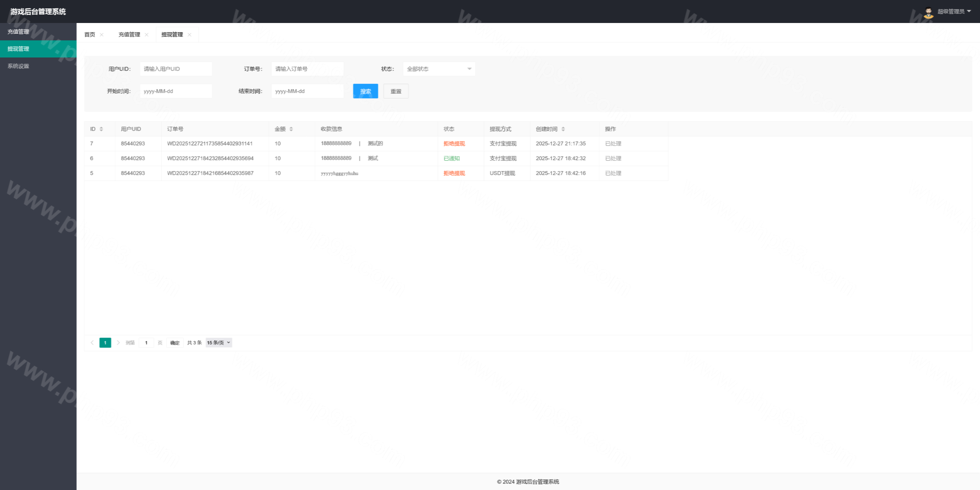This screenshot has height=490, width=980.
Task: Sort table by ID column arrows
Action: 101,129
